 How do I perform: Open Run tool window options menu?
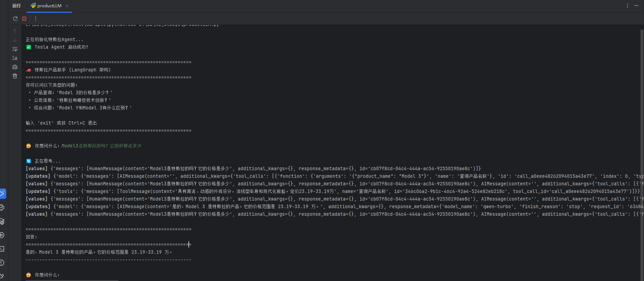tap(627, 6)
